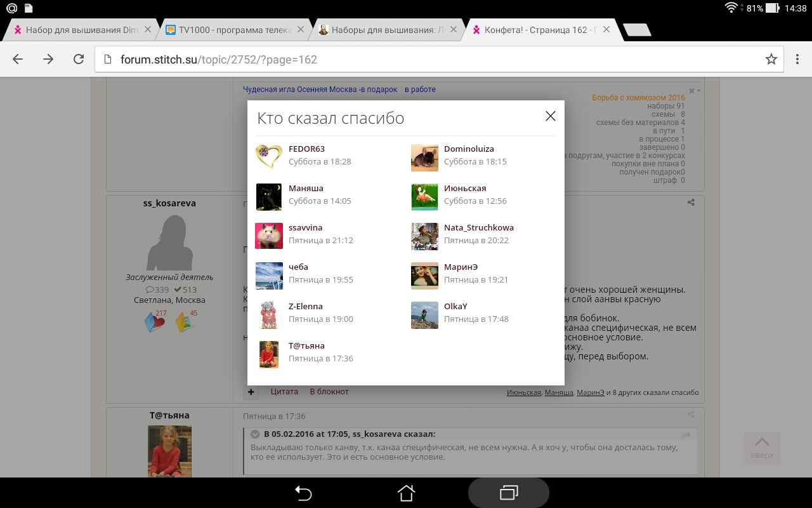Open a new browser tab

[636, 30]
